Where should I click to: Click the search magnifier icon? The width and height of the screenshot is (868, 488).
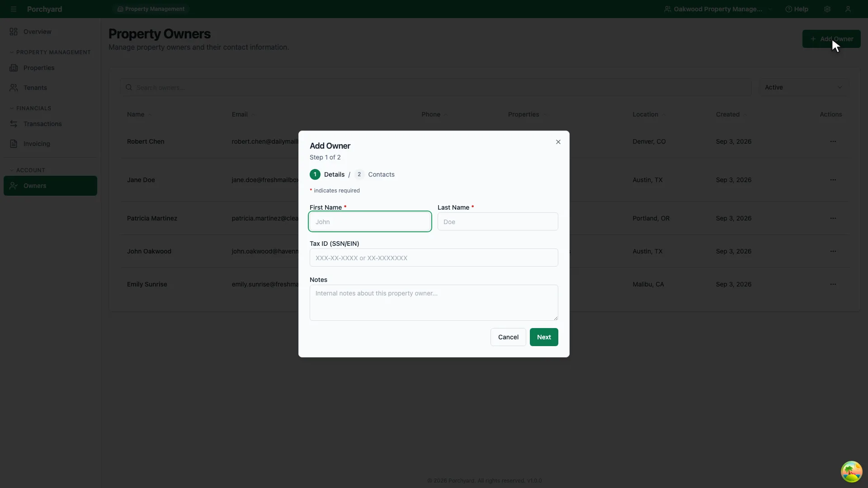click(x=129, y=87)
